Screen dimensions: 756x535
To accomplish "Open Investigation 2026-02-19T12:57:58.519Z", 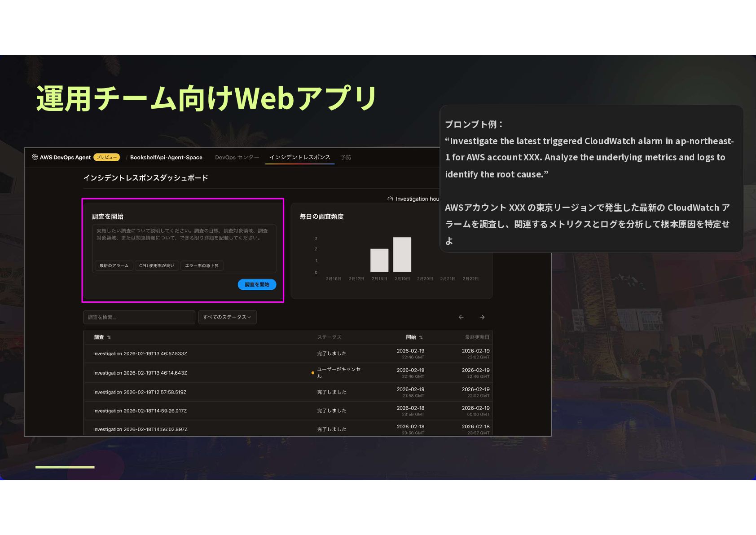I will click(140, 393).
